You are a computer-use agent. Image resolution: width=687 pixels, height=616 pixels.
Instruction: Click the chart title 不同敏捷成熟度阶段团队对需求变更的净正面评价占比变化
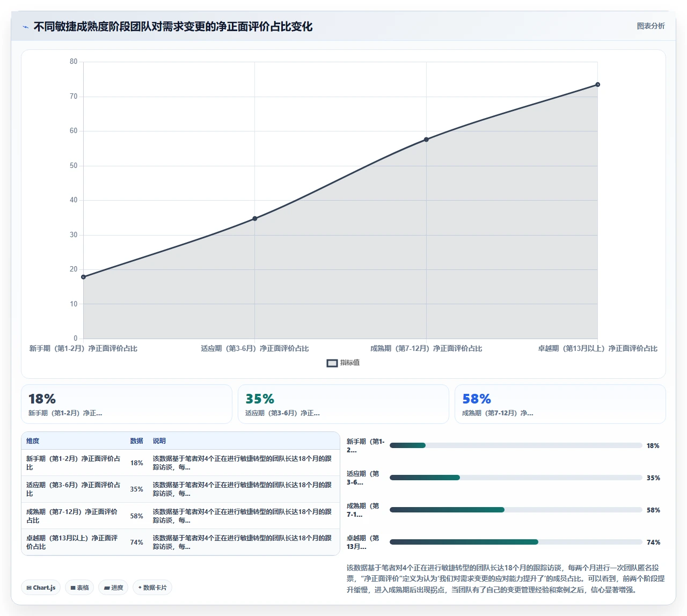pos(173,27)
